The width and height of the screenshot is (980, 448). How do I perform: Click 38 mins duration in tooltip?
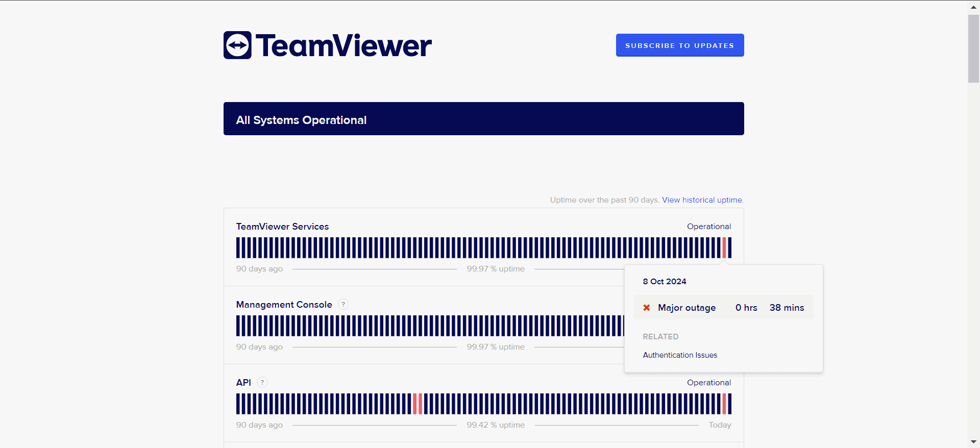tap(787, 308)
